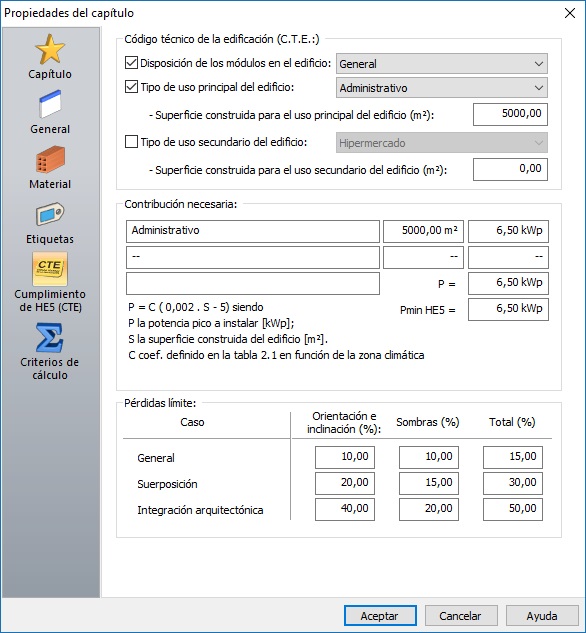Click the 'Contribución necesaria:' group label

(x=181, y=204)
